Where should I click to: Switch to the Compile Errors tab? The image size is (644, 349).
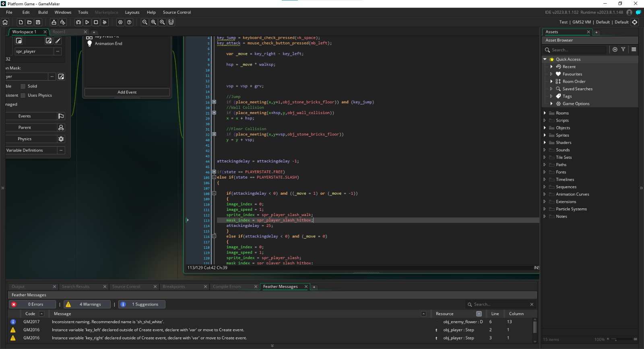(227, 287)
